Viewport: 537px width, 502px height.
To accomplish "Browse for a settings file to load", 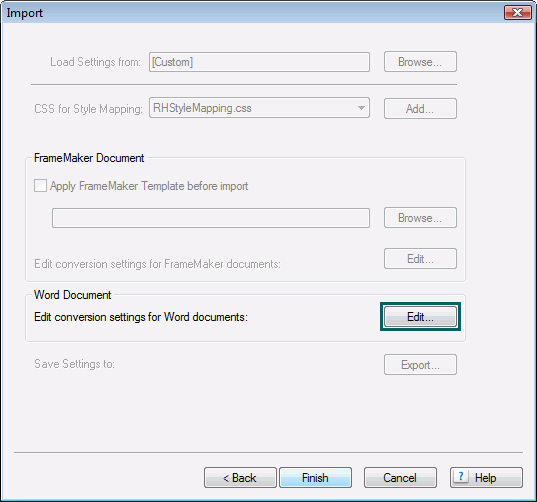I will 420,62.
